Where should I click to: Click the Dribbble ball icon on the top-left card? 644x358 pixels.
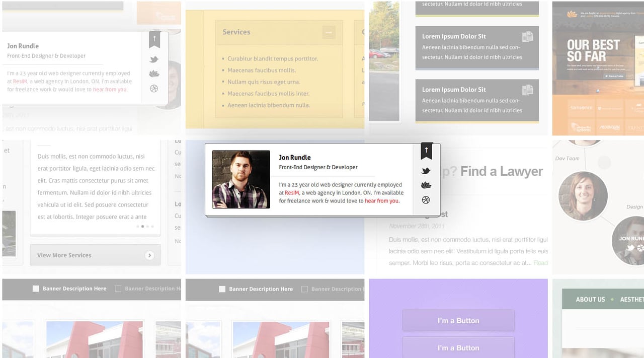153,89
